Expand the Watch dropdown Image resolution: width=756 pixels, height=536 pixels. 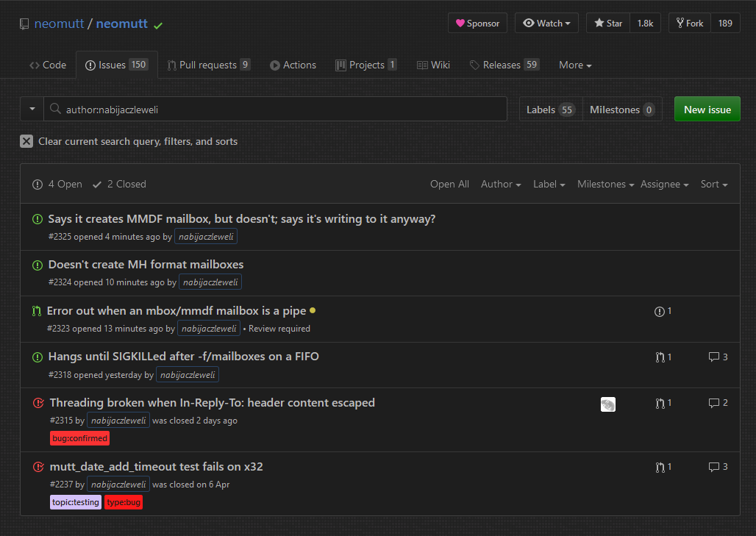pos(546,24)
